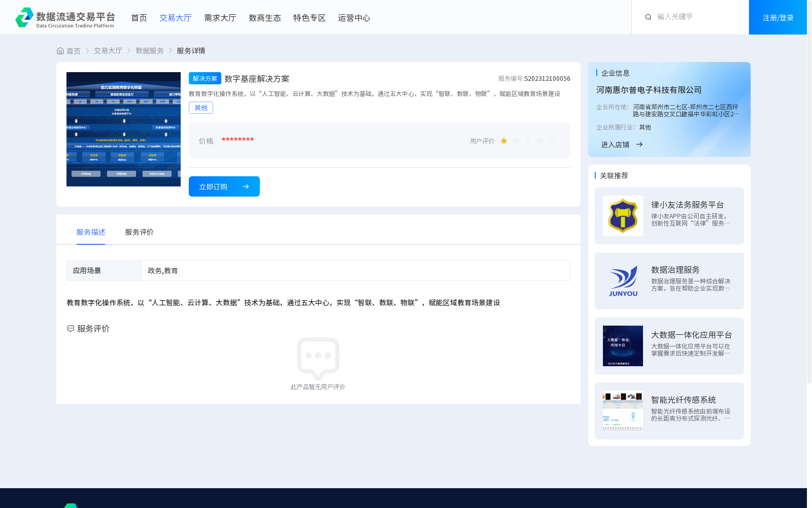
Task: Click the 进入店铺 link
Action: pos(615,145)
